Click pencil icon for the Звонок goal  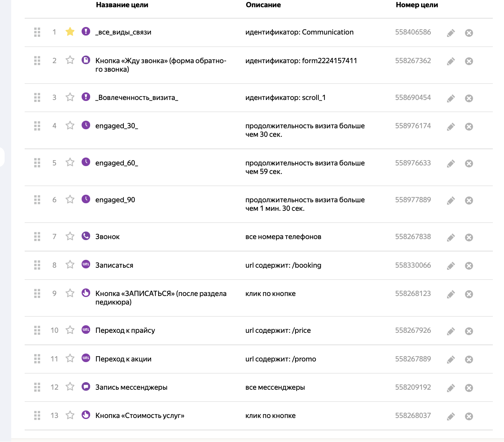(x=451, y=237)
